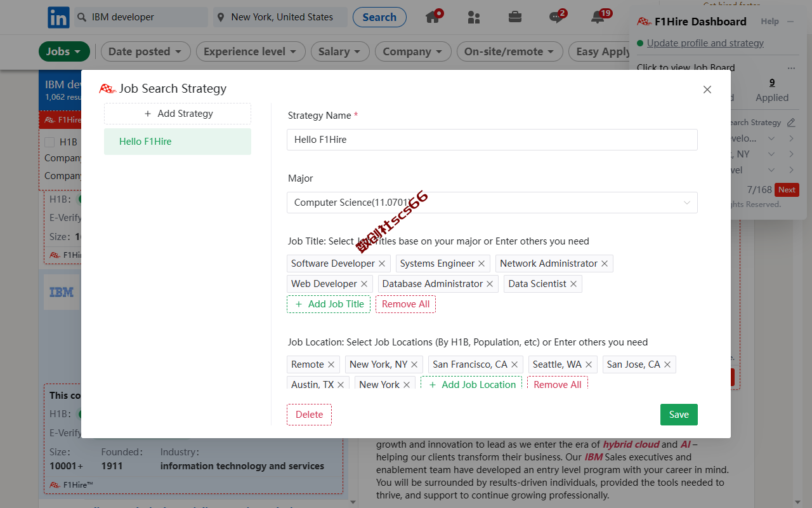
Task: Click the LinkedIn Search button
Action: 379,17
